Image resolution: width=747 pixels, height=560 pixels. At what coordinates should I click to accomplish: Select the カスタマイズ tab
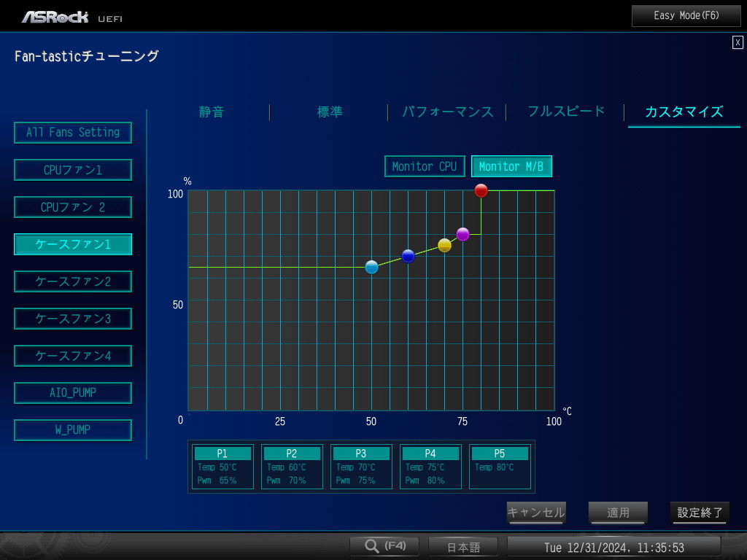coord(684,112)
